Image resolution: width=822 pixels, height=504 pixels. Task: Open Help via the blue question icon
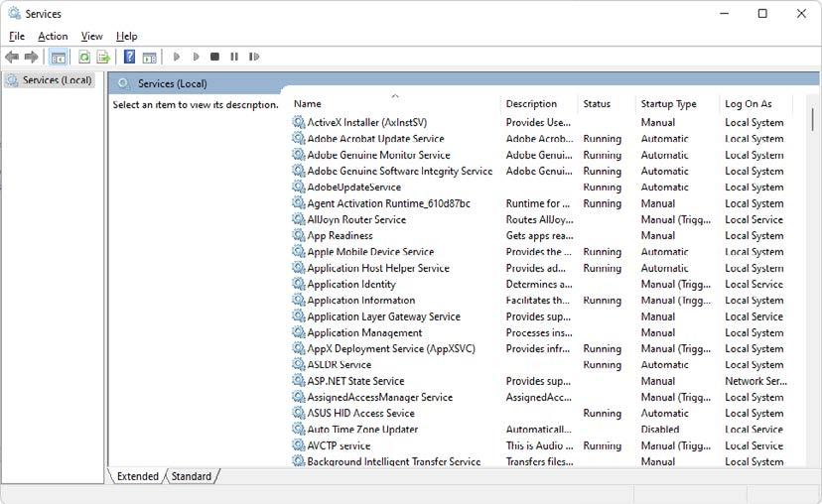point(129,57)
